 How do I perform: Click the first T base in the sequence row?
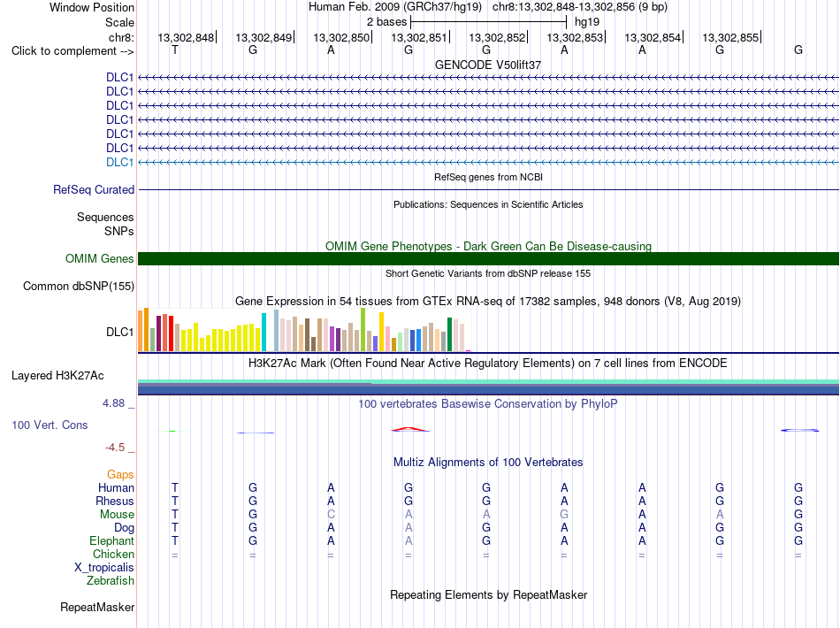point(175,50)
